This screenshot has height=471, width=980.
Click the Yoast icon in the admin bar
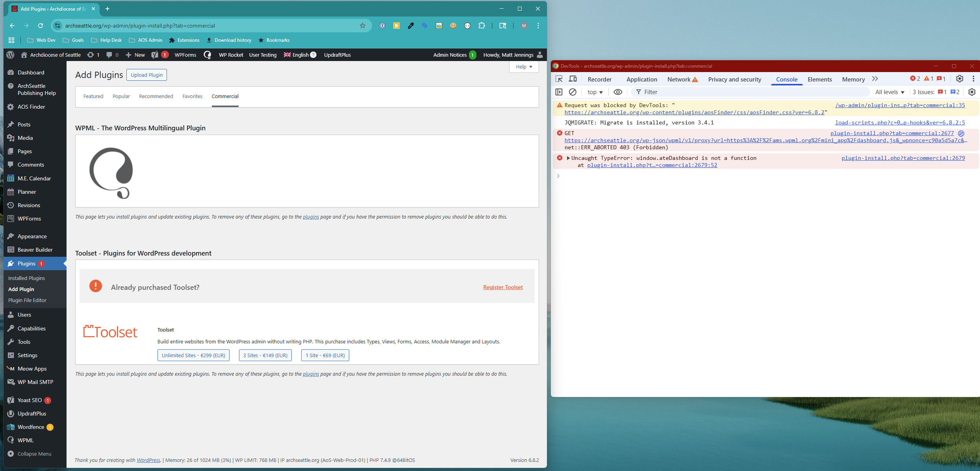(155, 55)
